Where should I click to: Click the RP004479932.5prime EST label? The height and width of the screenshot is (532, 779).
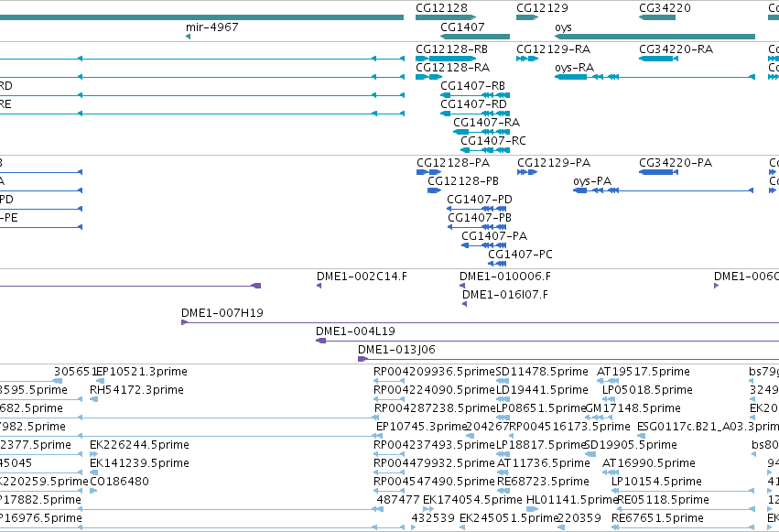pyautogui.click(x=435, y=463)
